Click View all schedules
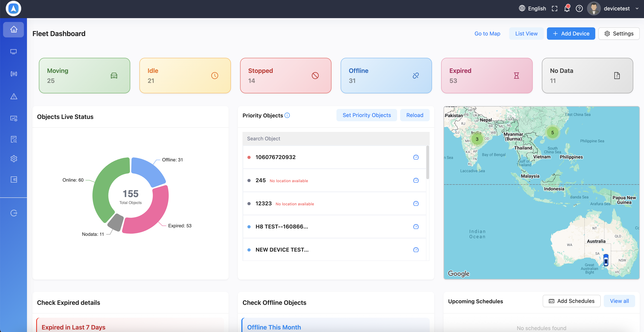The height and width of the screenshot is (332, 644). [619, 301]
